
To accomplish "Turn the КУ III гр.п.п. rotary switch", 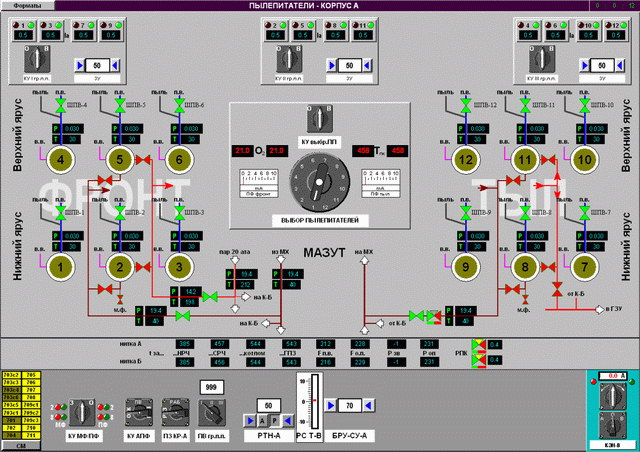I will pyautogui.click(x=542, y=59).
